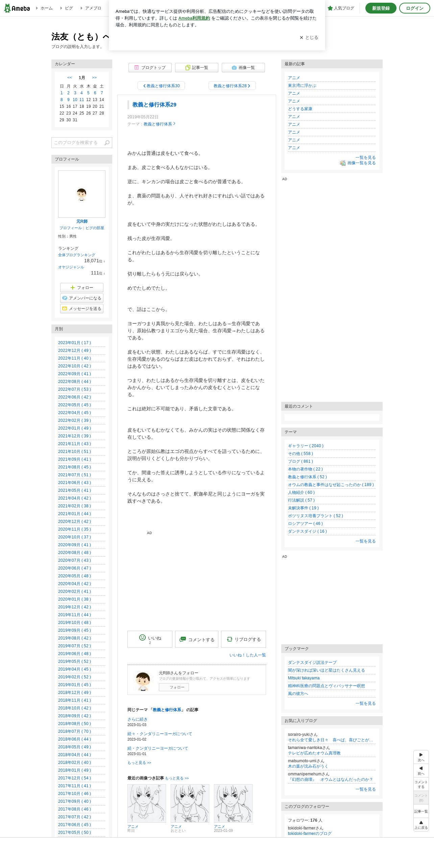
Task: Click the blog search input field
Action: click(x=78, y=143)
